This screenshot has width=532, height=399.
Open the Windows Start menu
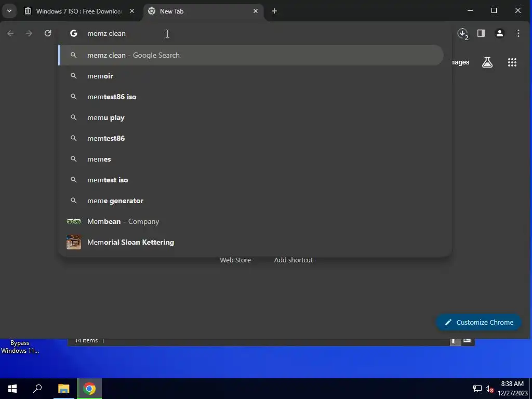12,389
